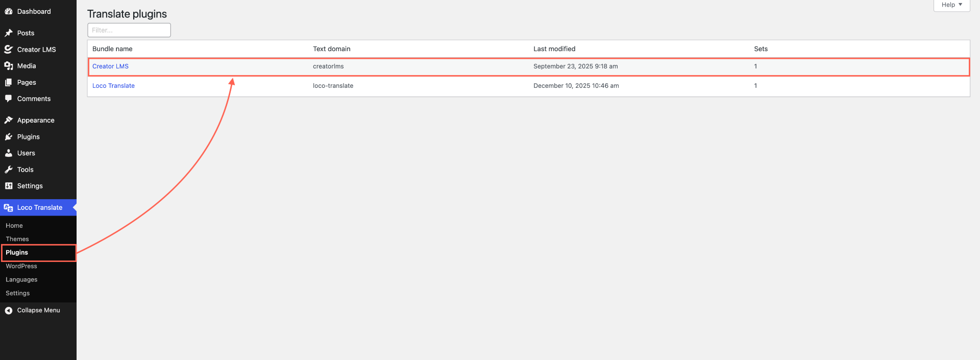
Task: Click the Translate plugins page heading
Action: coord(127,14)
